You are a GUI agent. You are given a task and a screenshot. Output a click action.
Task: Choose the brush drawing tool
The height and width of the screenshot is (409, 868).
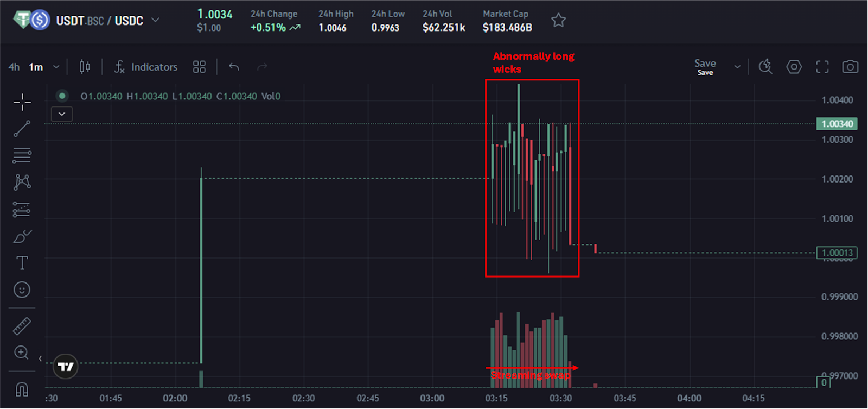[x=22, y=237]
